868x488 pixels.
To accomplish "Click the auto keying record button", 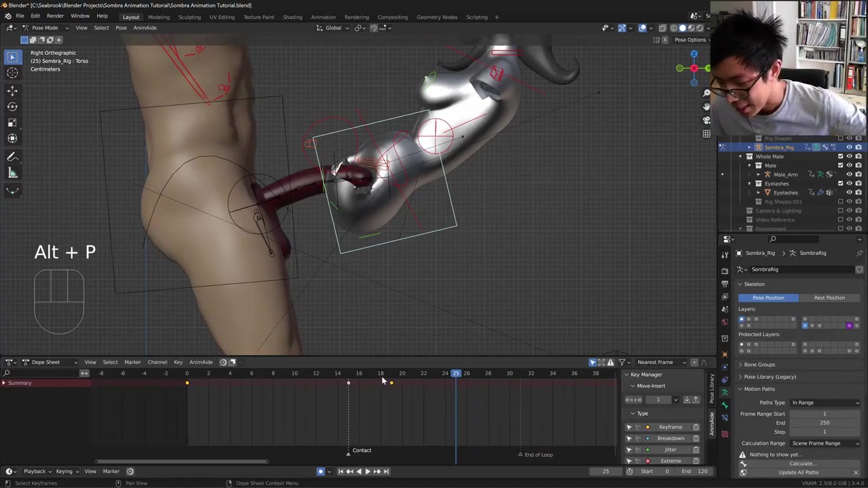I will coord(321,472).
